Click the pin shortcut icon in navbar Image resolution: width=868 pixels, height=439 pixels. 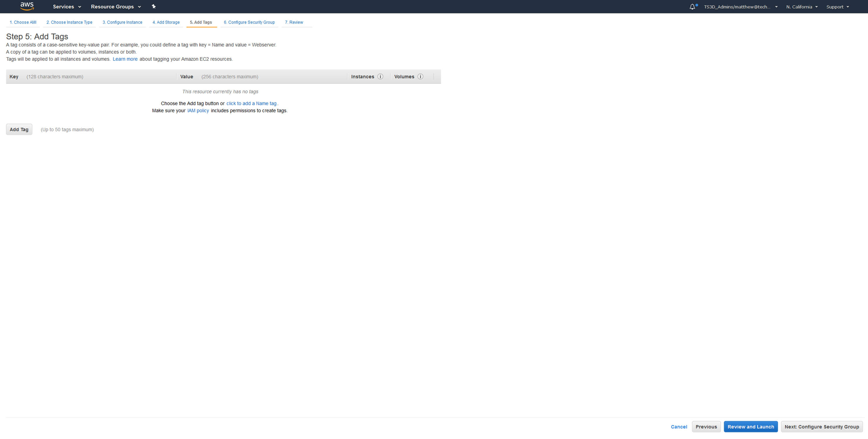pyautogui.click(x=154, y=6)
